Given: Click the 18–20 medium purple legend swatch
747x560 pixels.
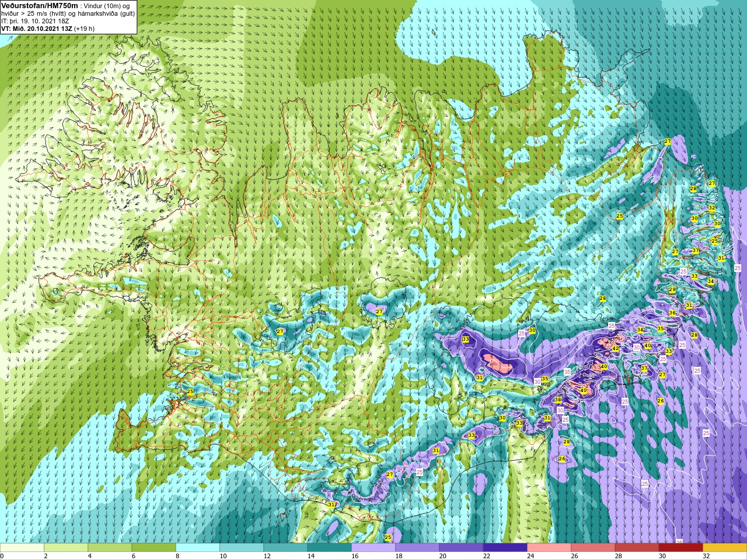Looking at the screenshot, I should 417,548.
